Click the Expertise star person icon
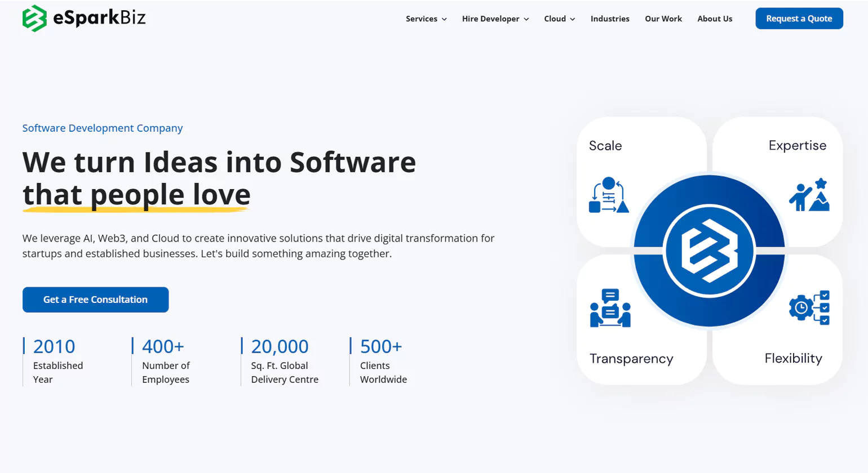Viewport: 868px width, 473px height. 809,195
